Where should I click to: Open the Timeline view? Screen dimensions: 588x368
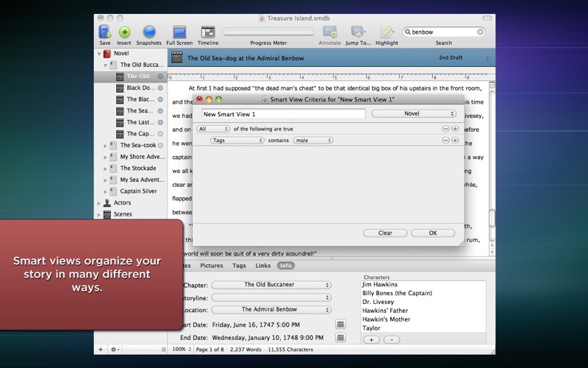[x=208, y=32]
